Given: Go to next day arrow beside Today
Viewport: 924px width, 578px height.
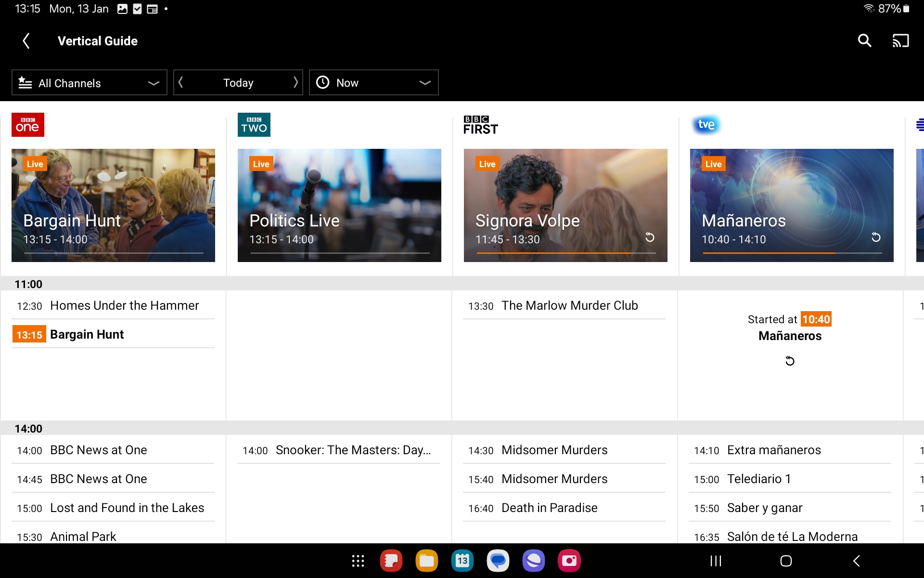Looking at the screenshot, I should pos(295,83).
